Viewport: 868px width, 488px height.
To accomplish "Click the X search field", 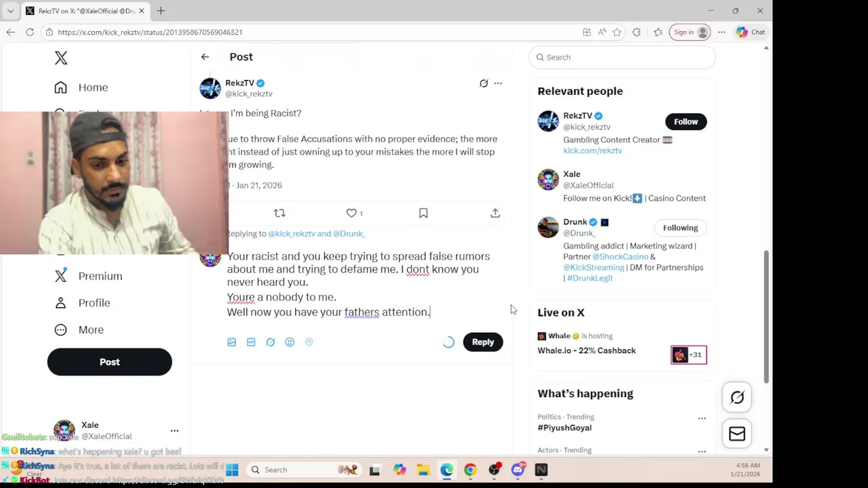I will coord(622,58).
